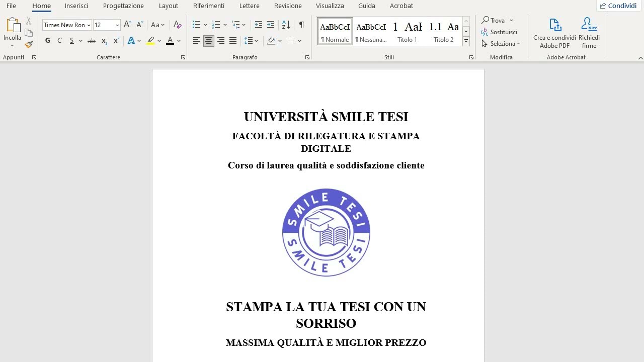Open the File menu
This screenshot has width=644, height=362.
tap(11, 6)
